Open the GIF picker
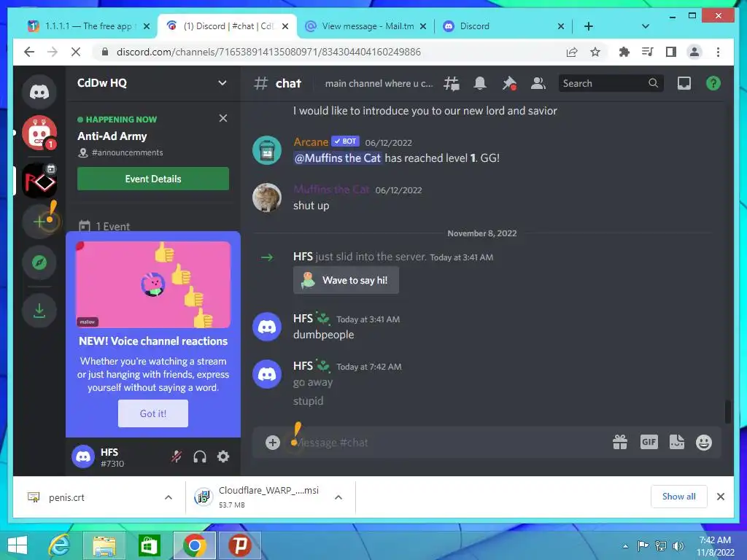747x560 pixels. pyautogui.click(x=649, y=443)
